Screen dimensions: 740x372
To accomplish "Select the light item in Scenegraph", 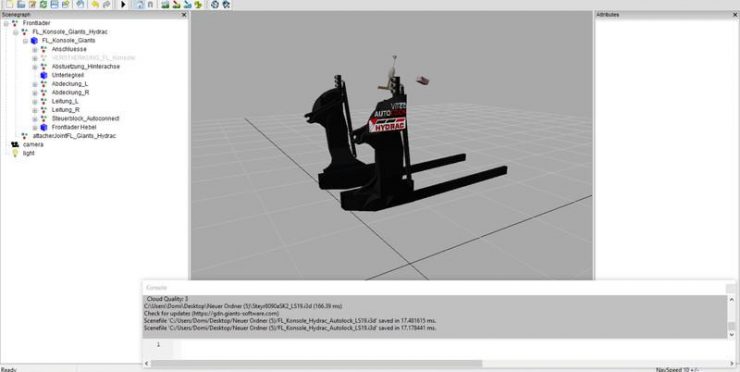I will click(x=29, y=153).
